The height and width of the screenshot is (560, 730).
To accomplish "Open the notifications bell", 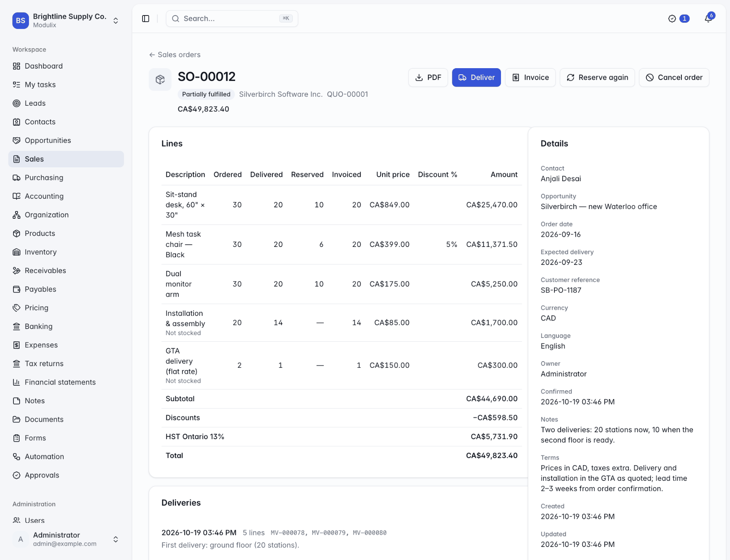I will coord(708,18).
